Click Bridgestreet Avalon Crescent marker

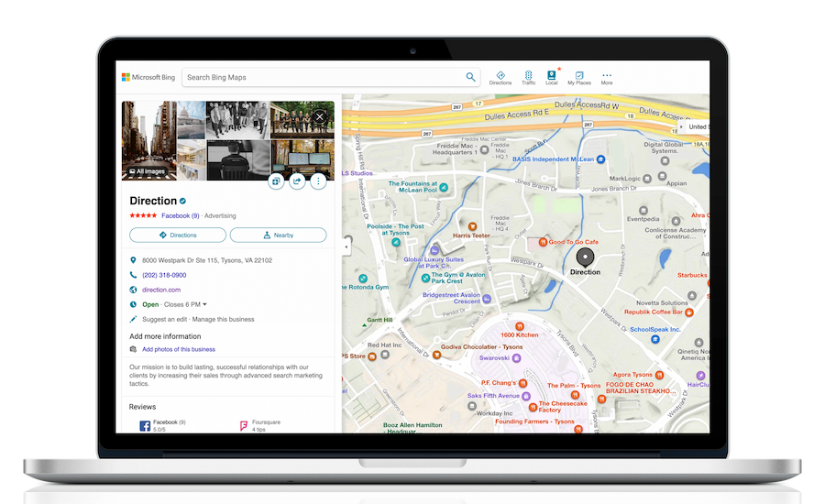click(487, 299)
